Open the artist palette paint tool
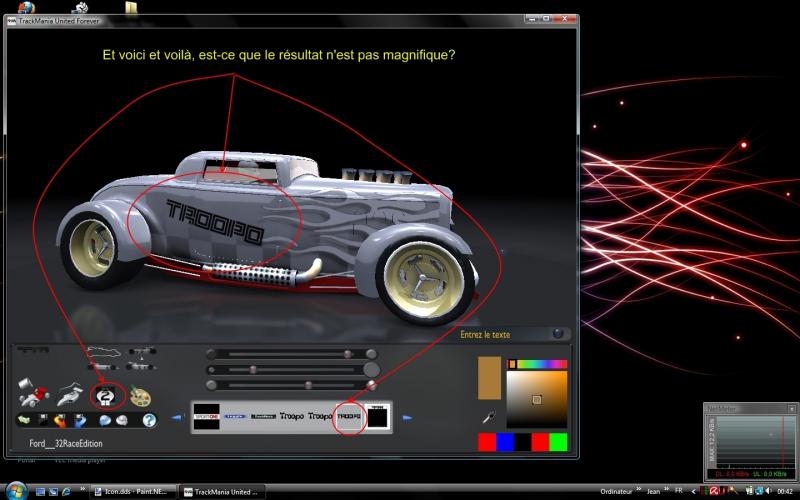 coord(140,396)
